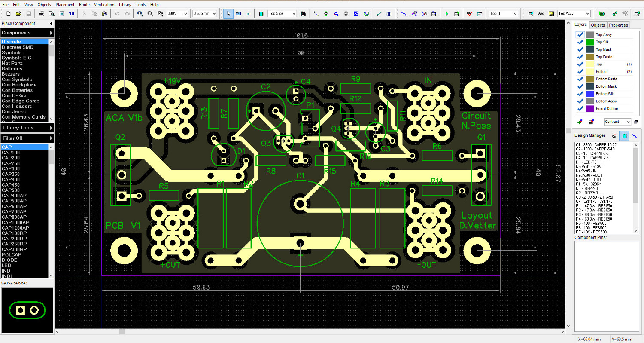The width and height of the screenshot is (644, 343).
Task: Open the 3D preview tool
Action: [x=72, y=14]
